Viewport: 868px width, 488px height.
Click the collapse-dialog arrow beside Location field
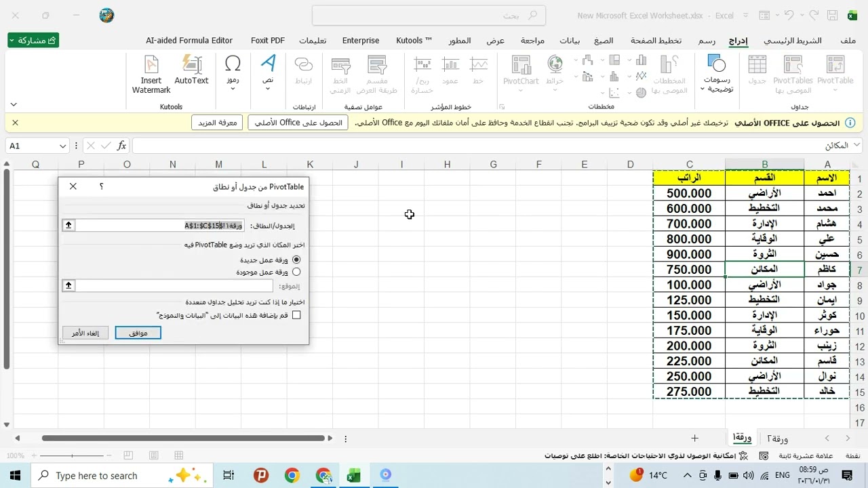(68, 285)
